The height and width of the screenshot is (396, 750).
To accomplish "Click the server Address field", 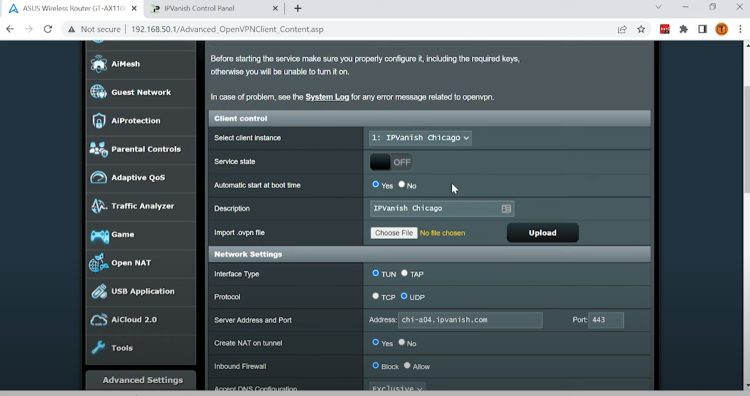I will click(x=470, y=320).
